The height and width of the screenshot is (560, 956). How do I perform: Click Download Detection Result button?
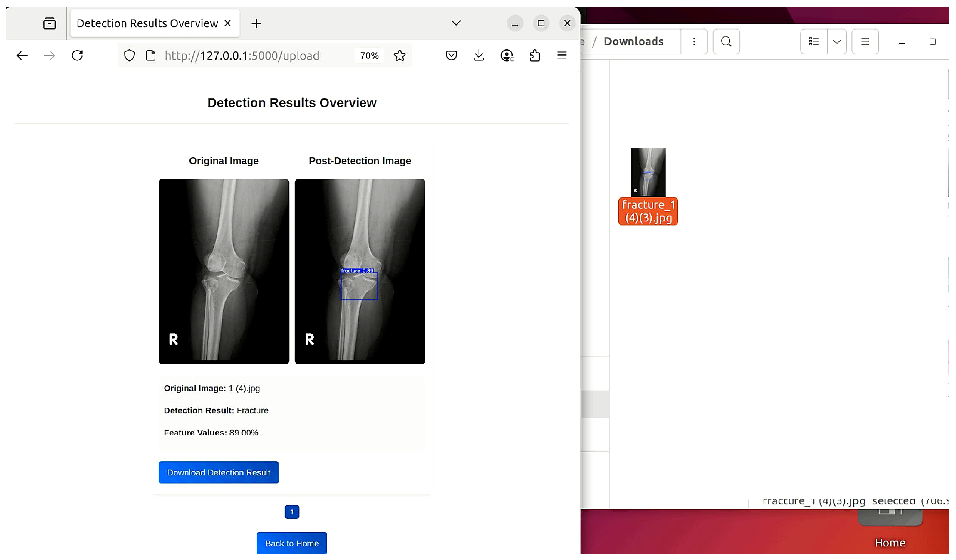(219, 472)
